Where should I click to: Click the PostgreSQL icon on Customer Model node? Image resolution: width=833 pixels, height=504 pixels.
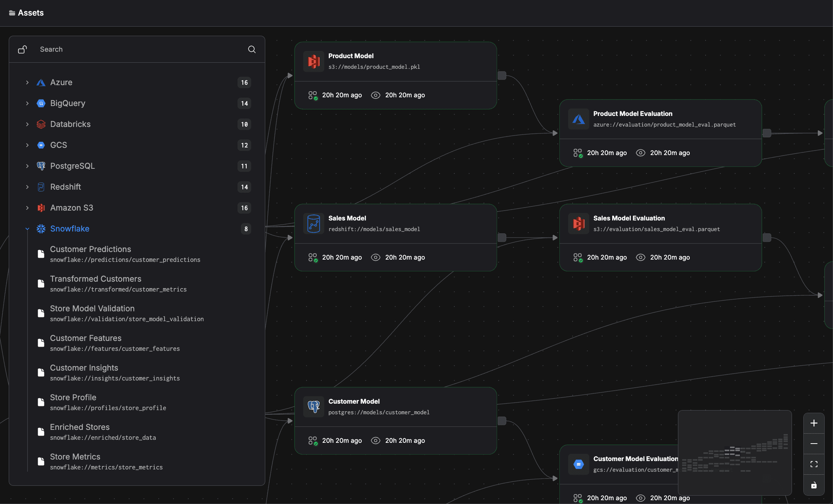point(314,407)
